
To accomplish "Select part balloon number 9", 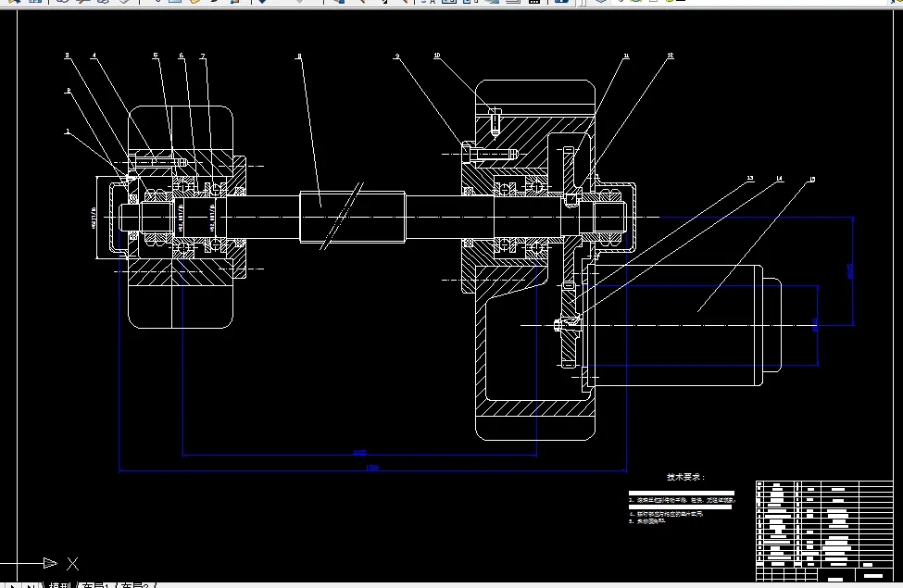I will click(396, 56).
